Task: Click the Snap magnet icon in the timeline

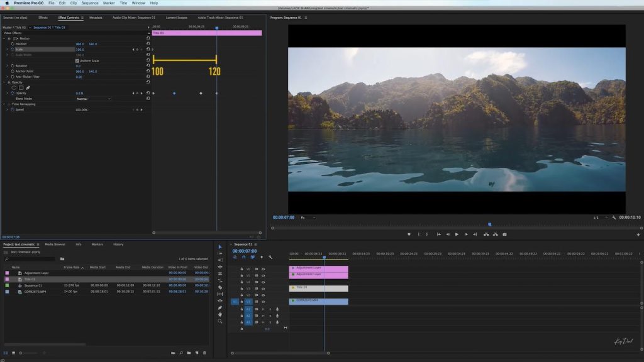Action: point(243,257)
